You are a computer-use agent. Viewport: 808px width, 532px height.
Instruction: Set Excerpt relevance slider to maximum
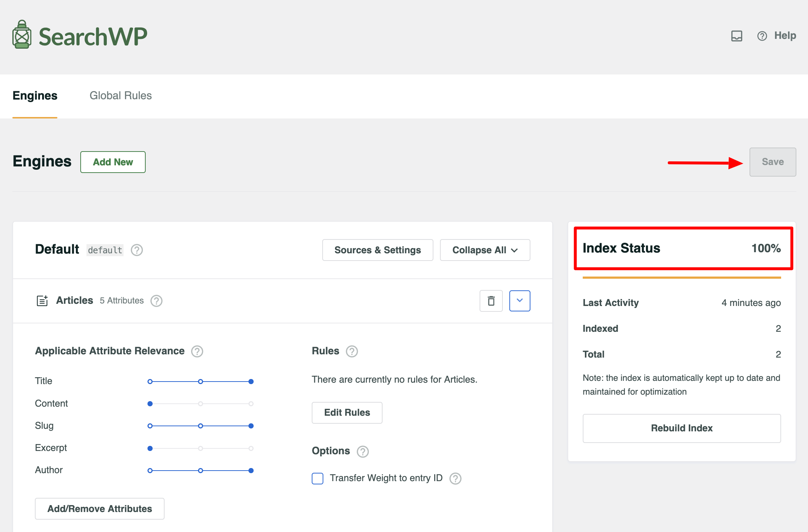(251, 448)
